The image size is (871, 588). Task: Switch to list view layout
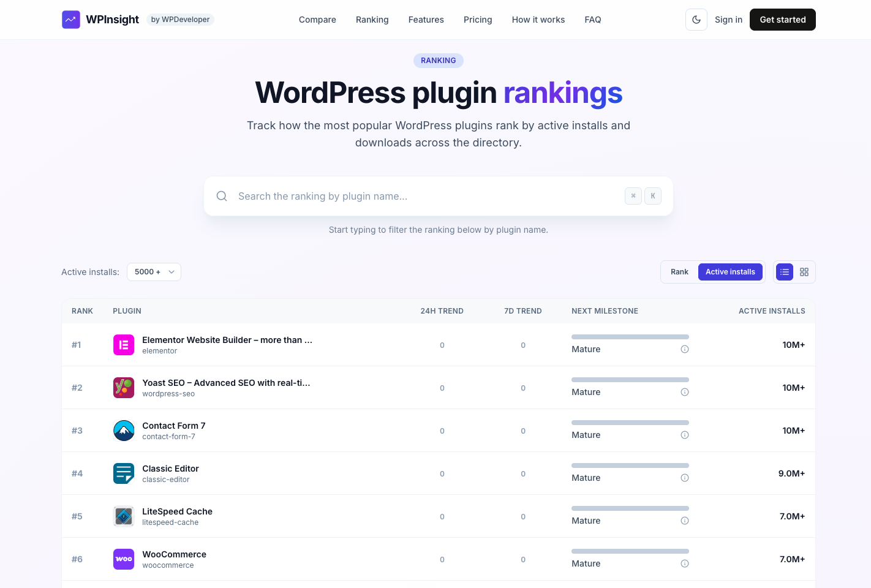point(785,272)
